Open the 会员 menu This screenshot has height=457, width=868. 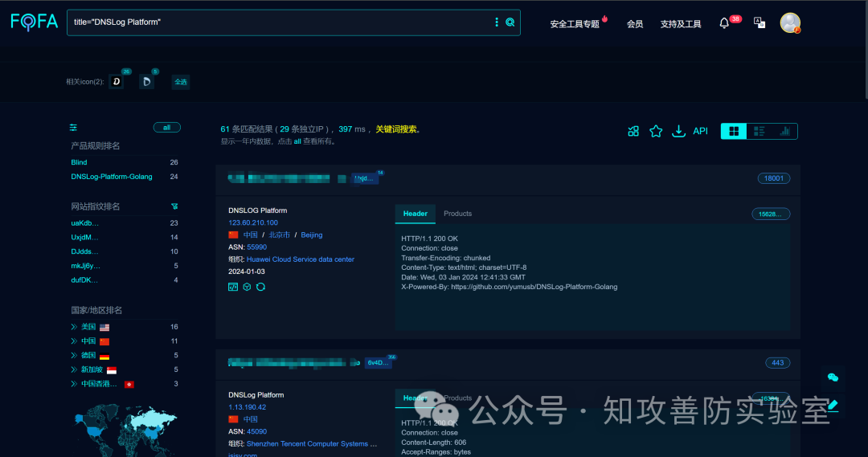(x=635, y=24)
